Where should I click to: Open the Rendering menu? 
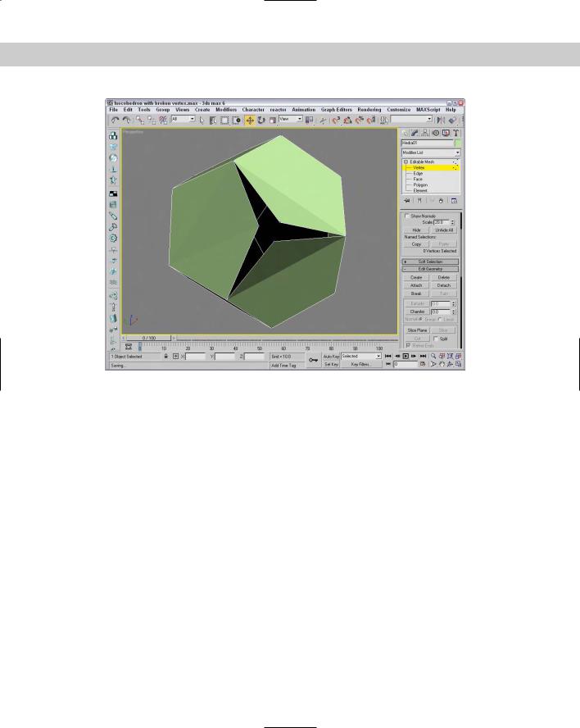369,110
